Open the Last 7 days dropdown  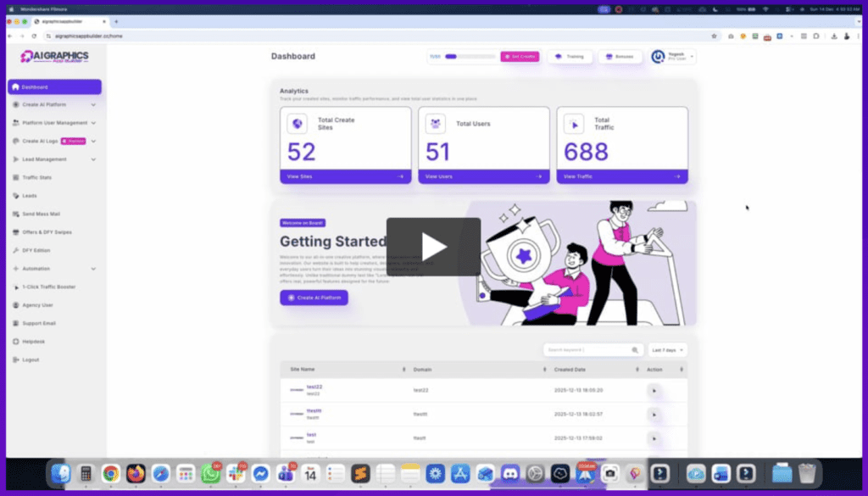tap(668, 349)
